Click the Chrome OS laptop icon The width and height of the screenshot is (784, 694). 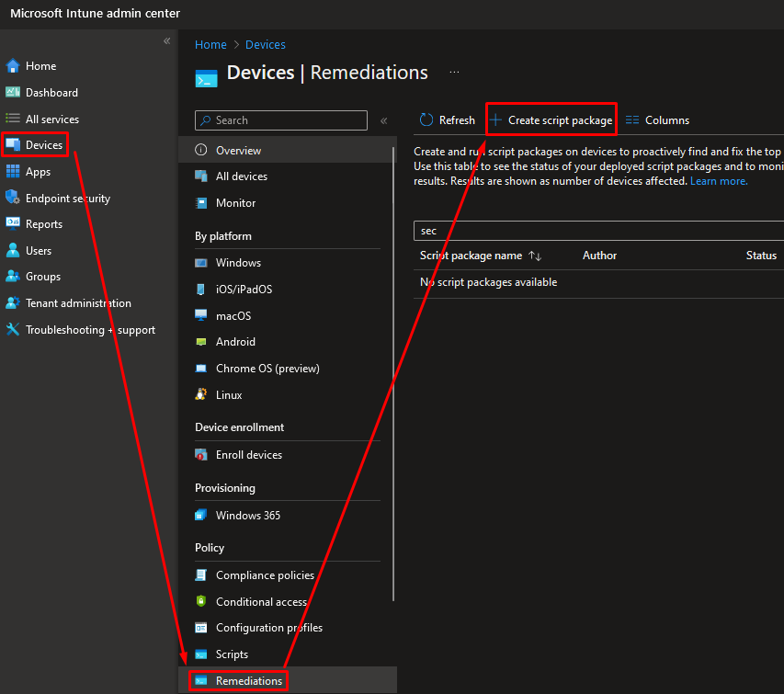click(201, 369)
